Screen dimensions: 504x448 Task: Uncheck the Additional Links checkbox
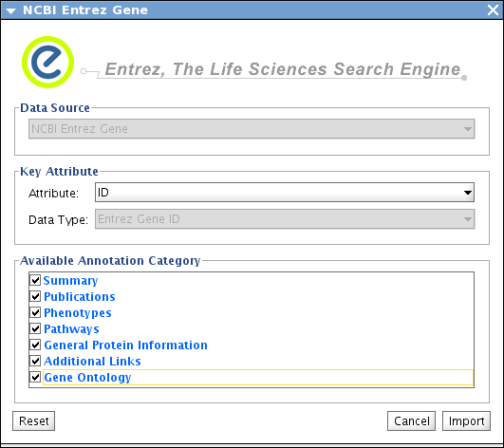pos(35,361)
